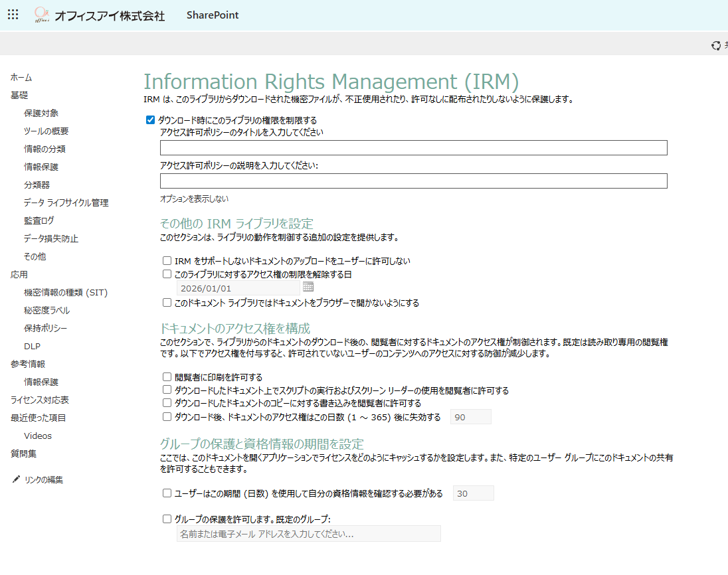
Task: Uncheck ダウンロード時にこのライブラリの権限を制限する checkbox
Action: click(x=150, y=120)
